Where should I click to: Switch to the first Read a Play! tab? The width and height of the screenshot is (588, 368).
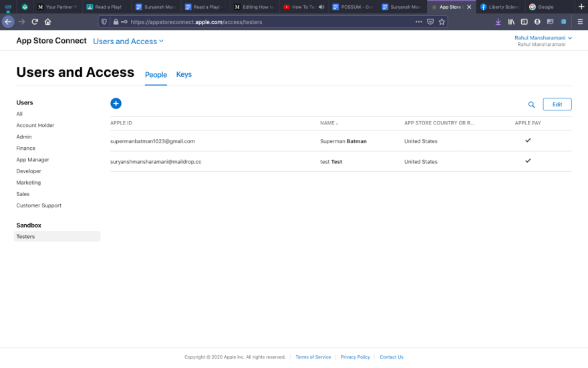107,7
